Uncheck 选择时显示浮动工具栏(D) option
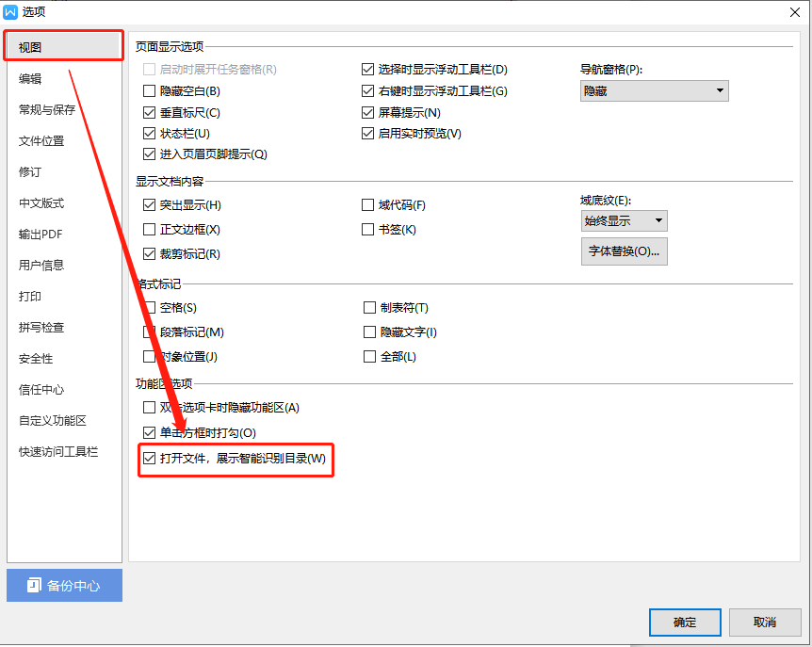Image resolution: width=812 pixels, height=647 pixels. 367,70
